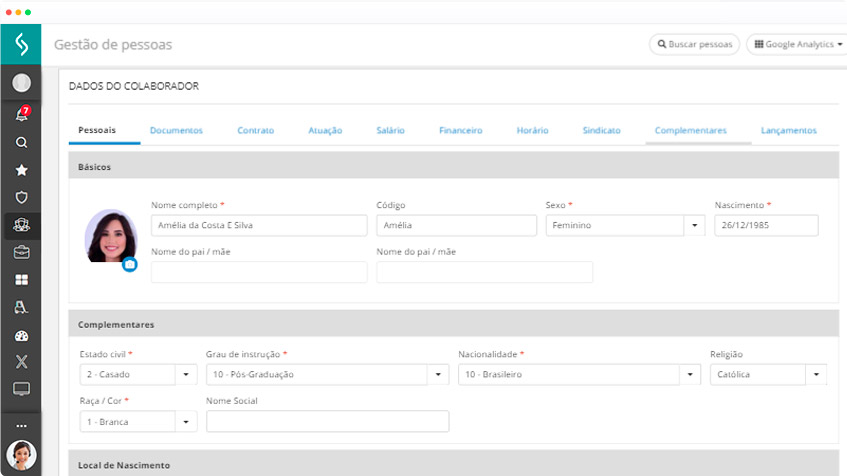This screenshot has height=476, width=847.
Task: Open notifications bell in sidebar
Action: click(x=21, y=115)
